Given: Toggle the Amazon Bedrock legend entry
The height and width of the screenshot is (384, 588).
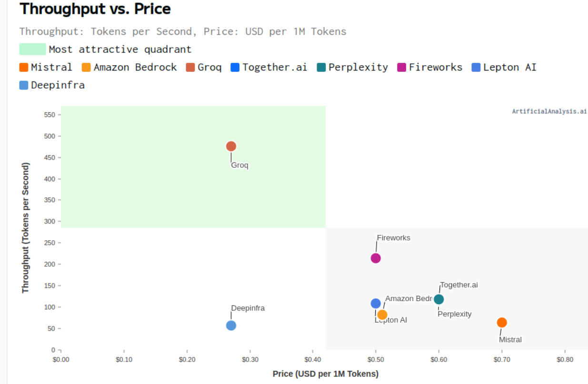Looking at the screenshot, I should (x=129, y=67).
